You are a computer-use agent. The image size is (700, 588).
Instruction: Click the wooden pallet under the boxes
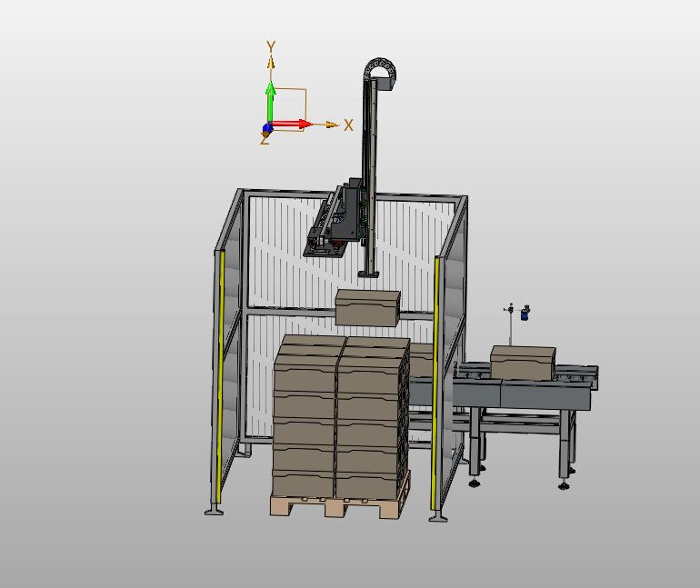(x=340, y=505)
